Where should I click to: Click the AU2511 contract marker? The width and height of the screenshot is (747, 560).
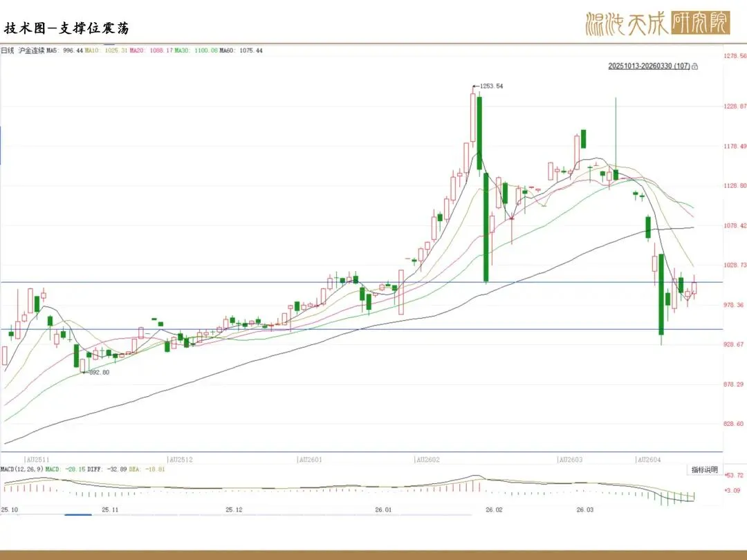(x=37, y=460)
